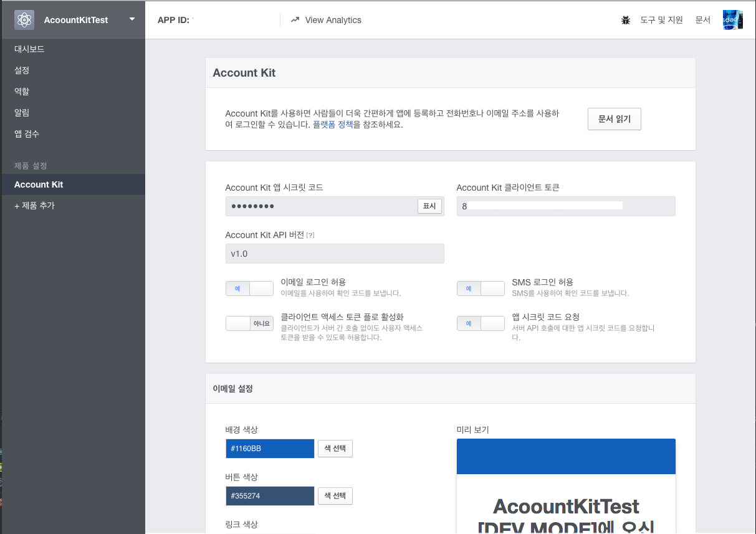Image resolution: width=756 pixels, height=534 pixels.
Task: Toggle the 앱 시크릿 코드 요청 switch
Action: (481, 323)
